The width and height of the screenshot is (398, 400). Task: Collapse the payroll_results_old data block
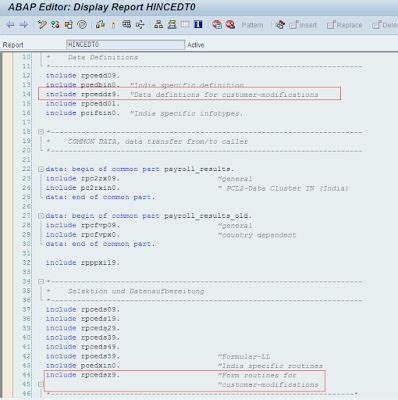pyautogui.click(x=41, y=216)
